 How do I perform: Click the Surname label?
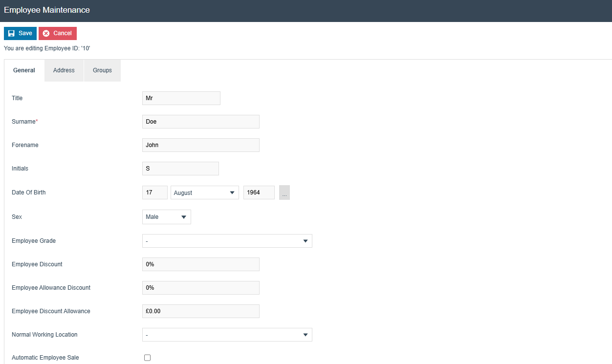click(24, 122)
